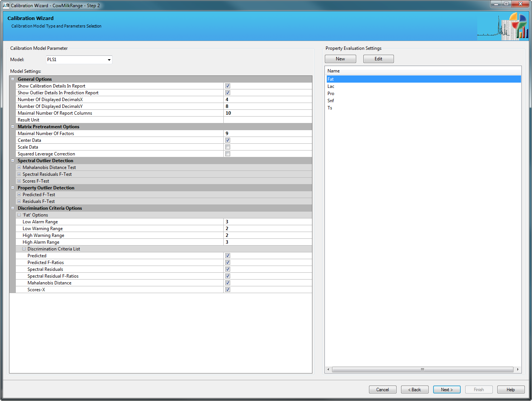
Task: Click the app icon in title bar
Action: pos(6,5)
